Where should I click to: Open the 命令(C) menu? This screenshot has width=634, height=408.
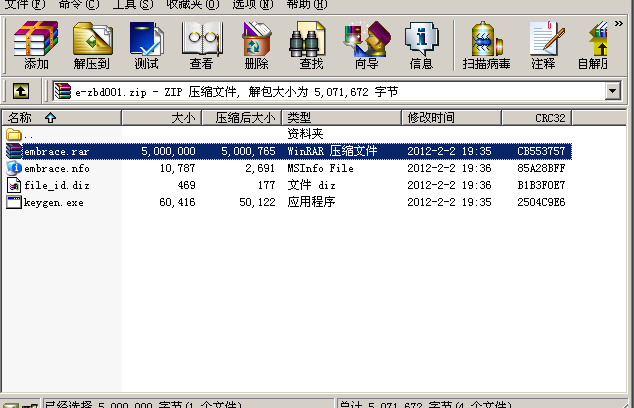79,4
